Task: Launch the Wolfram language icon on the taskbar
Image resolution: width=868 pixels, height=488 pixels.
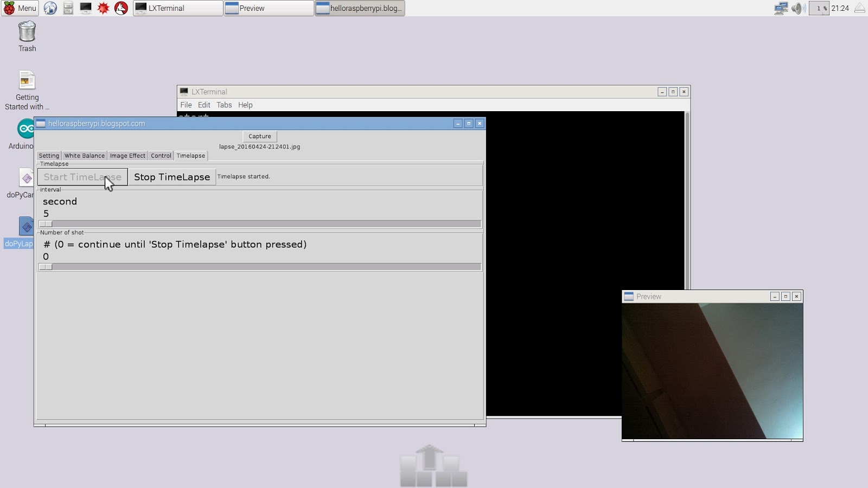Action: (120, 8)
